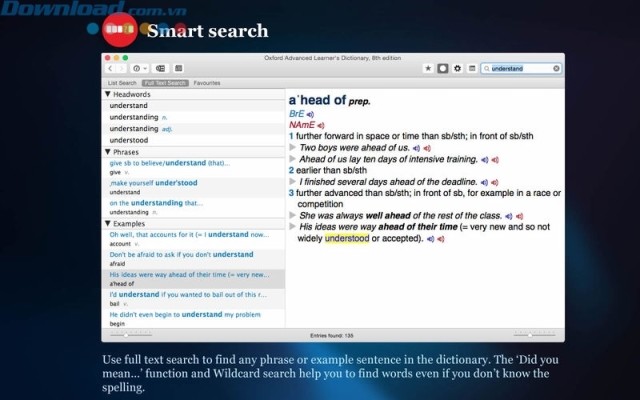
Task: Open settings via the gear icon
Action: tap(457, 69)
